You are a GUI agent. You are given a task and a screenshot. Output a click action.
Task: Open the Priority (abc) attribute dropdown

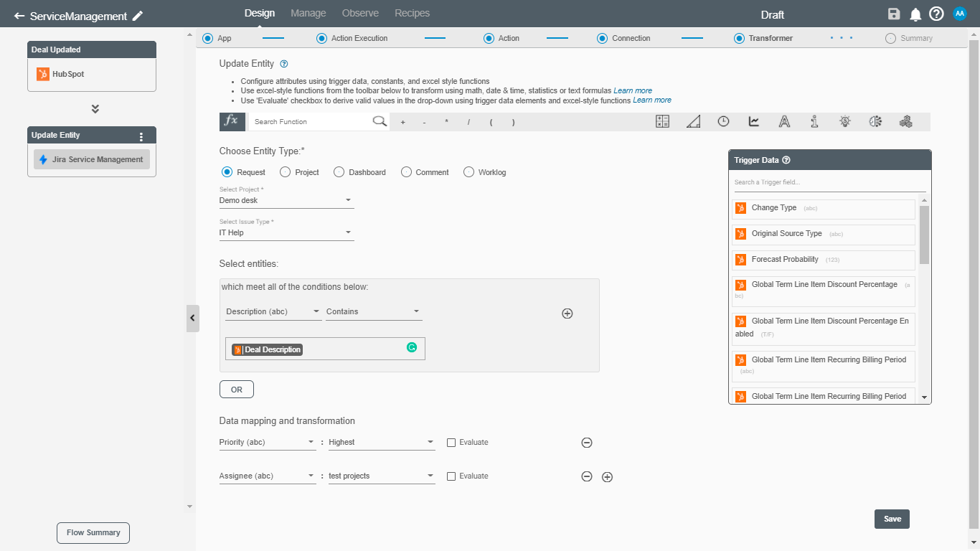point(268,443)
